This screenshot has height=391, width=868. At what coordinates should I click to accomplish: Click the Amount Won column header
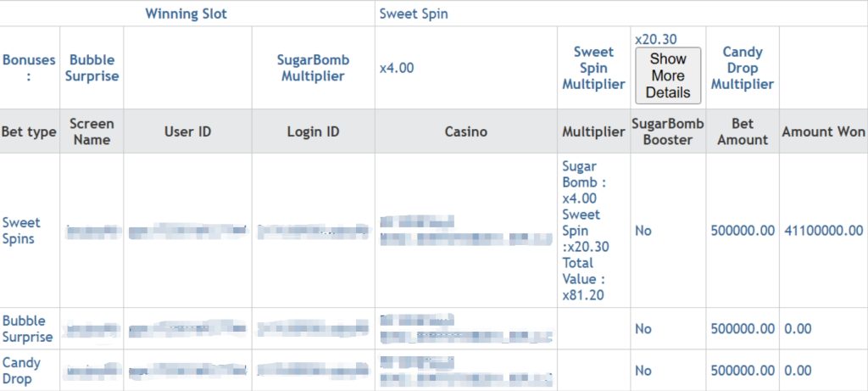823,131
